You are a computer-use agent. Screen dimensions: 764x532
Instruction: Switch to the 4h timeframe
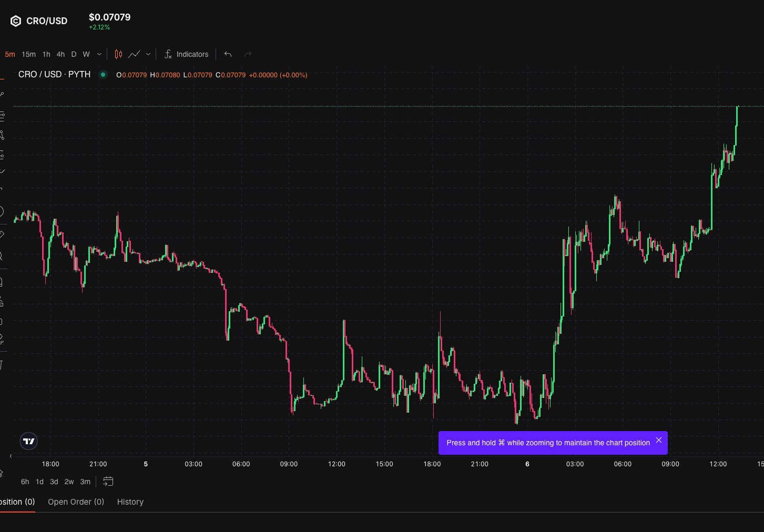[x=60, y=54]
